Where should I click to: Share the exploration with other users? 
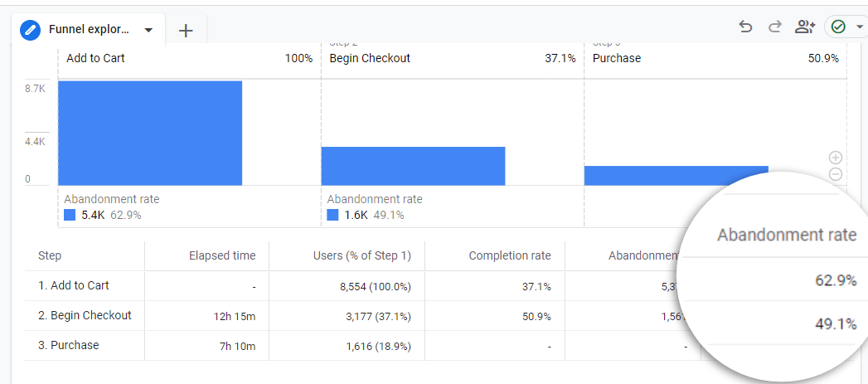tap(804, 27)
